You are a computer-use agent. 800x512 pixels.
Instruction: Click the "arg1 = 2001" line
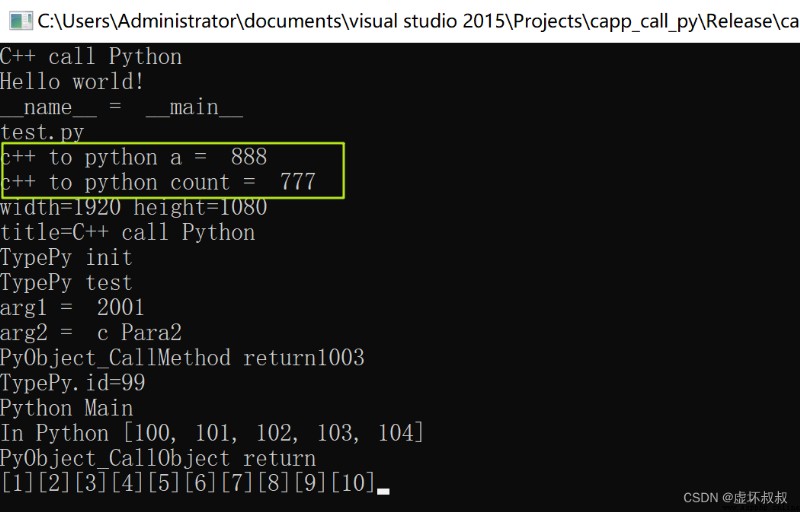coord(72,308)
